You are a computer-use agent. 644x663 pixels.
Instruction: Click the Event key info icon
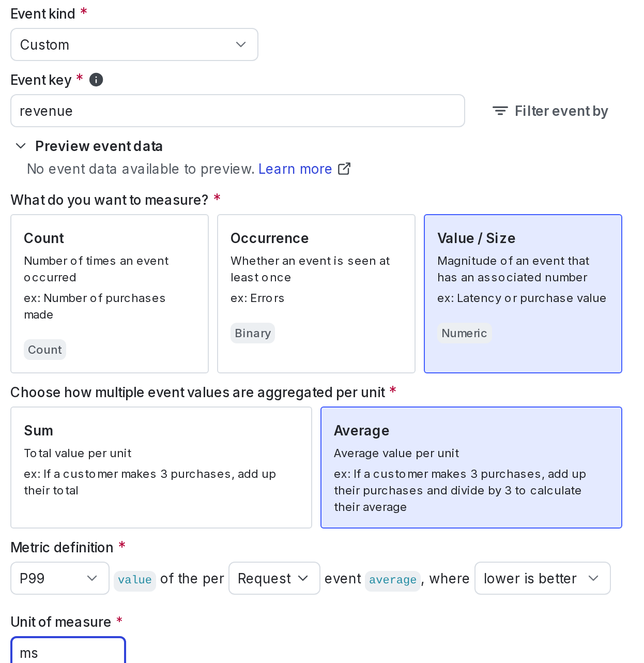pos(96,80)
